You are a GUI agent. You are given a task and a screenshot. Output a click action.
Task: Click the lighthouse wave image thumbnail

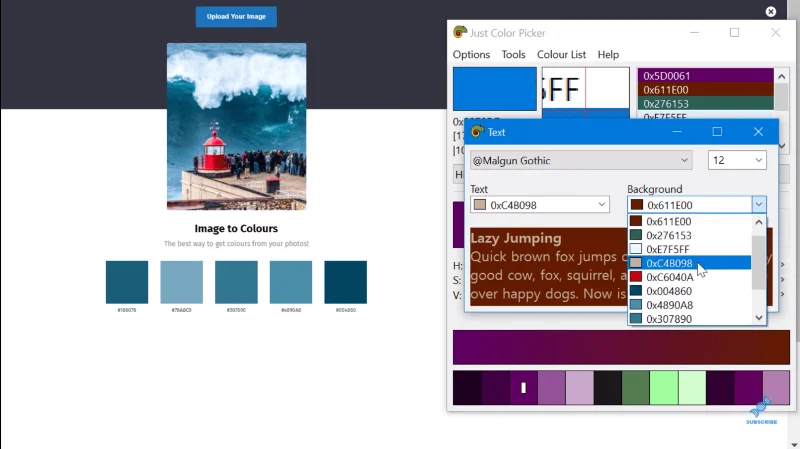(x=236, y=126)
